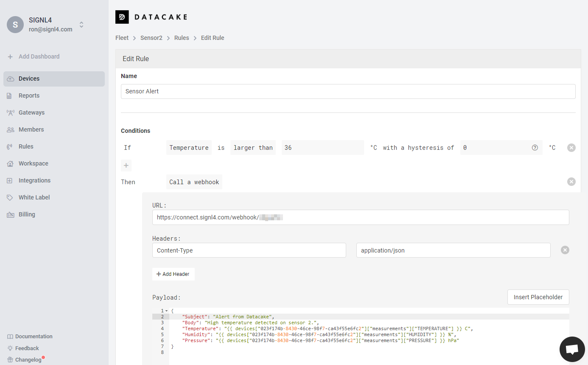
Task: Open the chat support bubble
Action: click(572, 349)
